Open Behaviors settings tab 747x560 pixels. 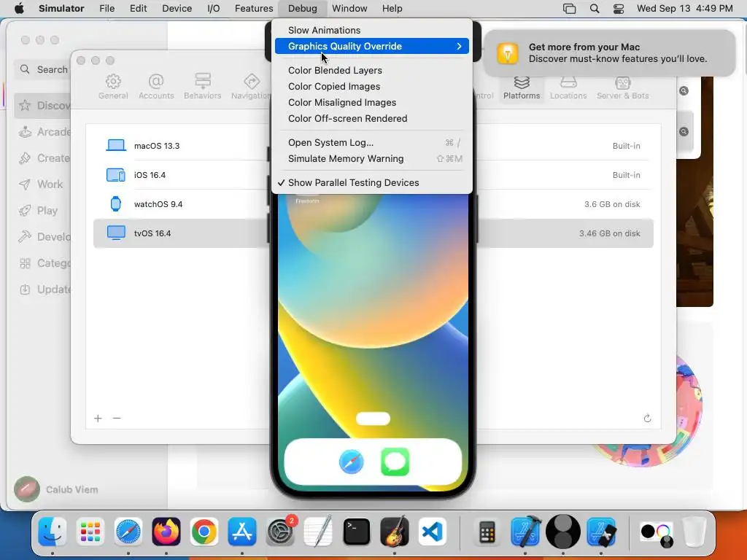coord(203,87)
